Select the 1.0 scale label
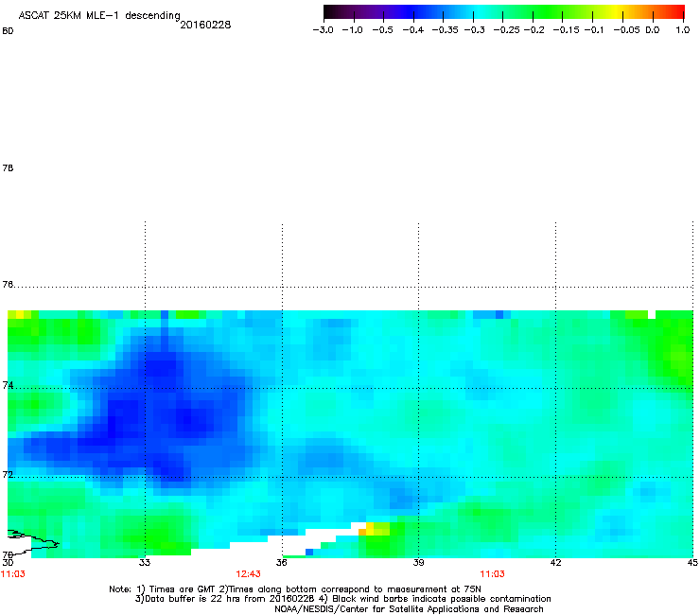Image resolution: width=700 pixels, height=615 pixels. (683, 30)
